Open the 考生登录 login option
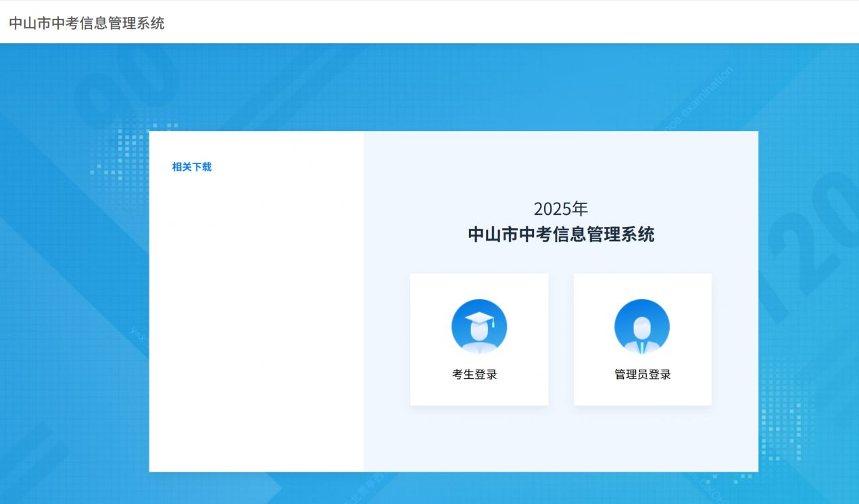Screen dimensions: 859x504 click(479, 339)
